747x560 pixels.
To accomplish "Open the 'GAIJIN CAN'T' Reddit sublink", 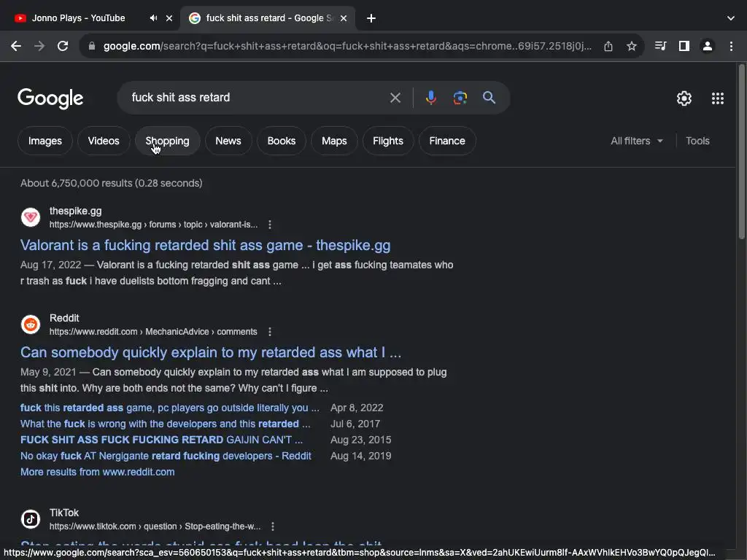I will pyautogui.click(x=161, y=440).
